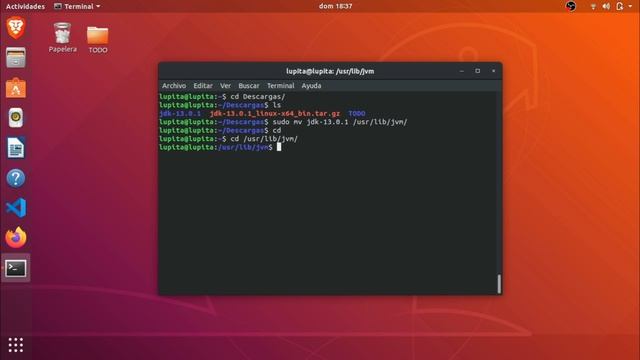Open the network status indicator
The width and height of the screenshot is (640, 360).
(x=593, y=6)
